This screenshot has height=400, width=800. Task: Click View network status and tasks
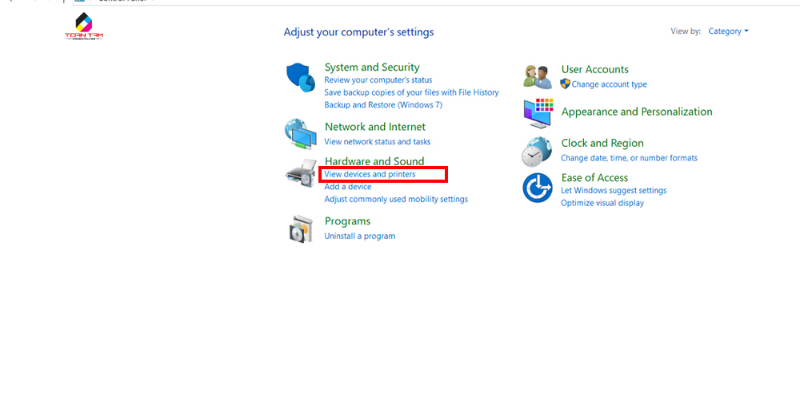tap(378, 142)
